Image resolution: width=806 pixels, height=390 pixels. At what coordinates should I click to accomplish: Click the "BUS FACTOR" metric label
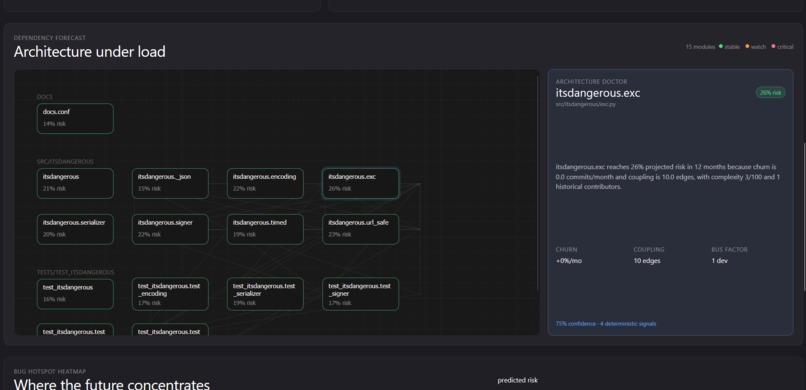click(x=729, y=250)
